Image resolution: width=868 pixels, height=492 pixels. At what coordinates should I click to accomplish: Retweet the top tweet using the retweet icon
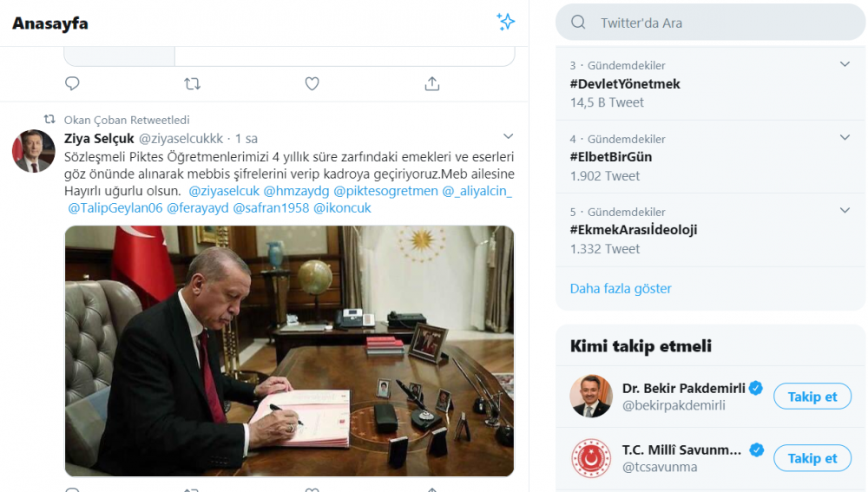193,83
